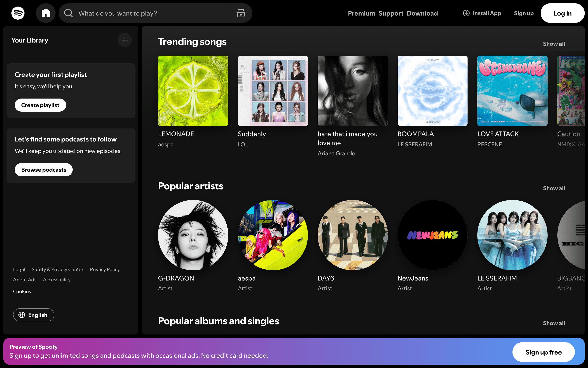Image resolution: width=588 pixels, height=368 pixels.
Task: Click the Suddenly song title
Action: click(252, 134)
